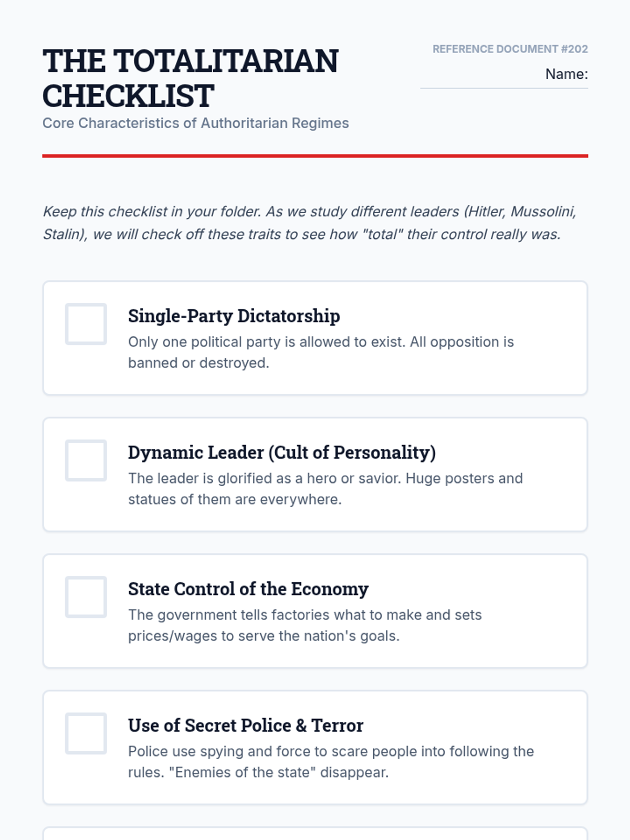Click the Single-Party Dictatorship heading
The width and height of the screenshot is (630, 840).
234,316
